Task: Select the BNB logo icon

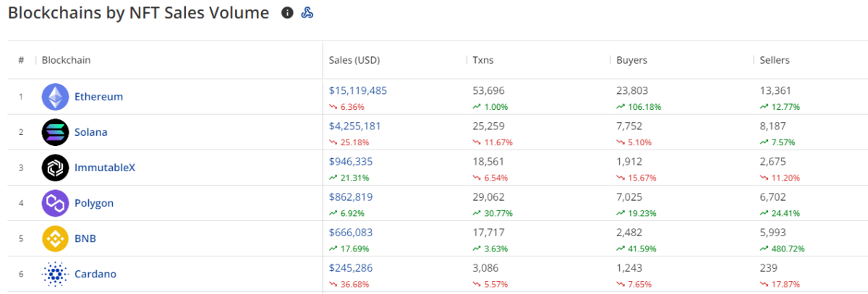Action: (x=55, y=238)
